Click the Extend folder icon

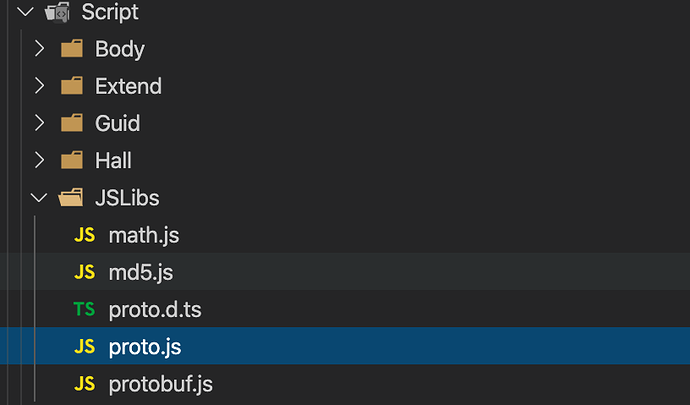coord(71,86)
